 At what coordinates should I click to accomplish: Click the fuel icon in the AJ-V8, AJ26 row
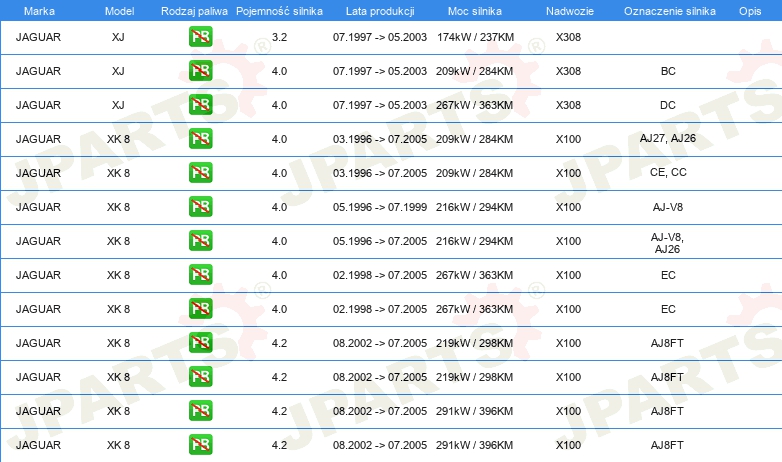(x=200, y=240)
